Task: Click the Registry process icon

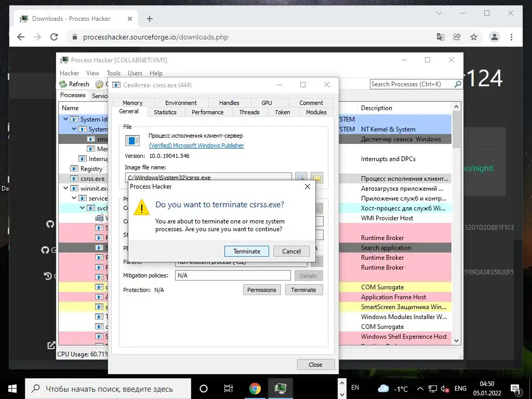Action: point(74,169)
